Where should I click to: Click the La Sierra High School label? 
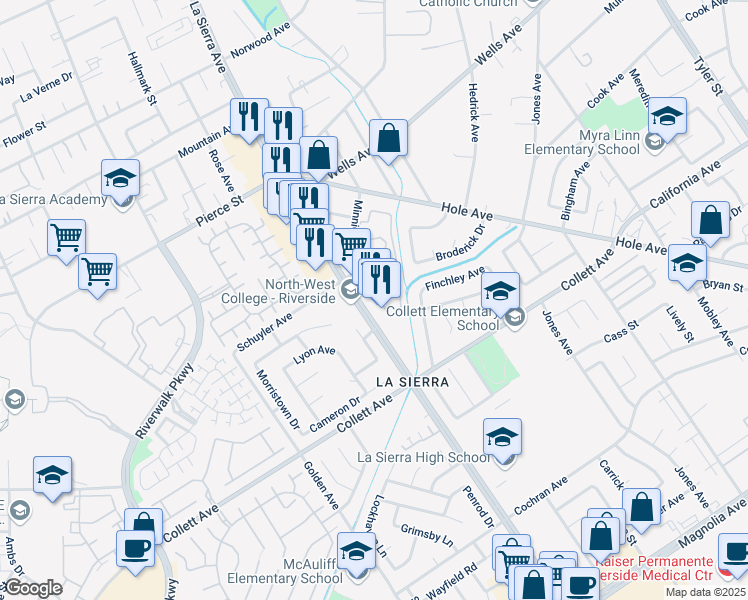pos(424,457)
